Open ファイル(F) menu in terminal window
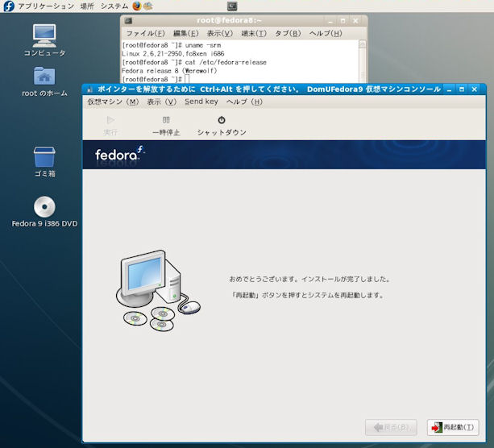The width and height of the screenshot is (494, 448). 146,33
